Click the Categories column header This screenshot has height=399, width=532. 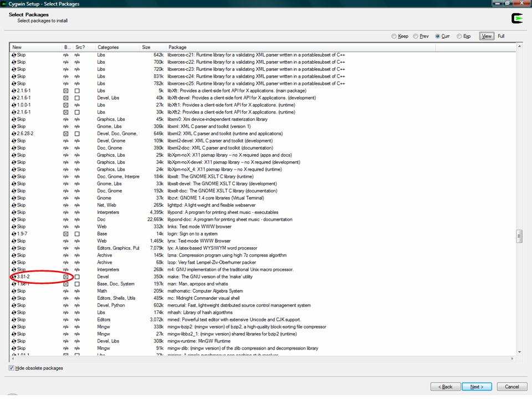108,47
